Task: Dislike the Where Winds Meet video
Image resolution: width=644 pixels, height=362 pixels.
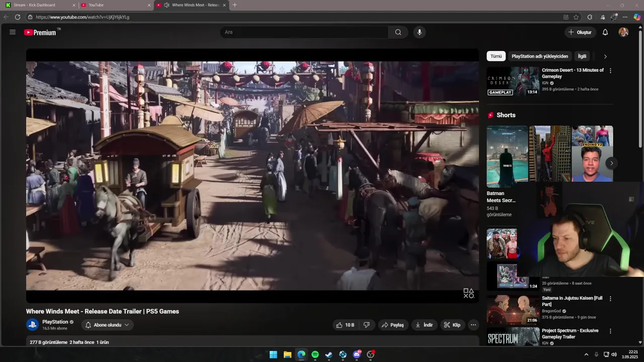Action: [x=366, y=325]
